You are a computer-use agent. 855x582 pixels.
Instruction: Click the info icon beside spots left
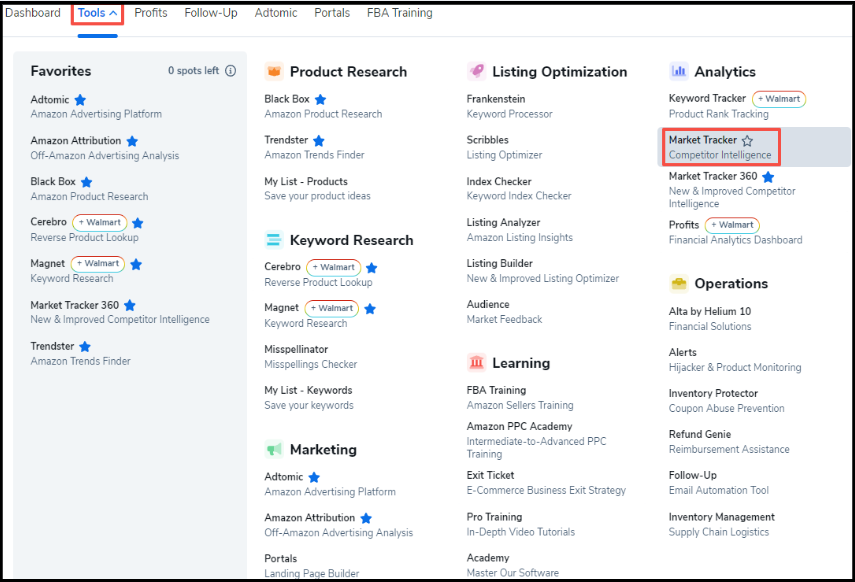(x=231, y=71)
